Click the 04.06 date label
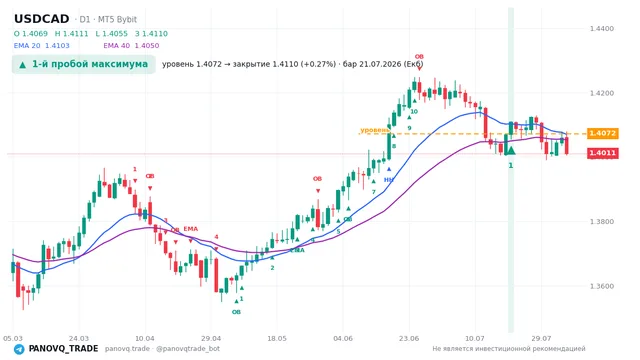Screen dimensions: 640x360 343,338
